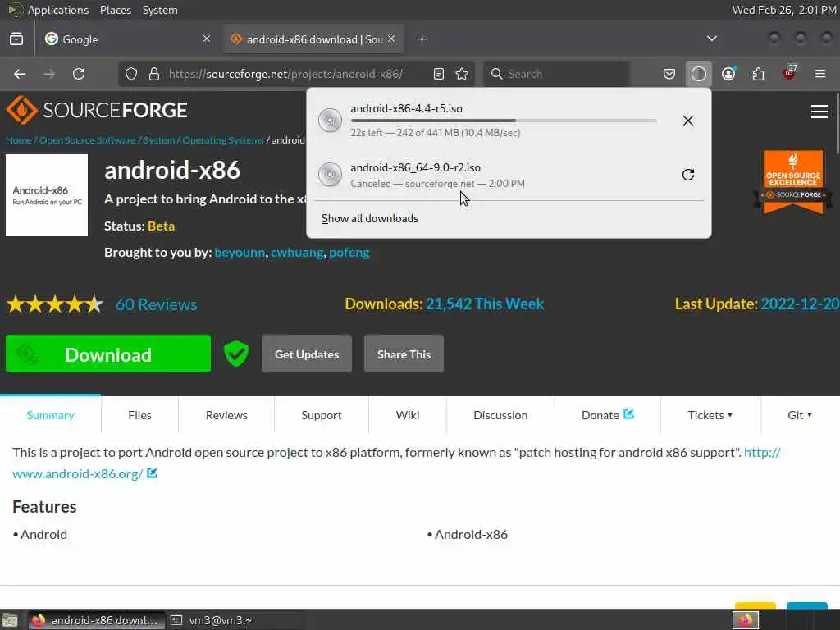Image resolution: width=840 pixels, height=630 pixels.
Task: Open the Places menu
Action: tap(116, 10)
